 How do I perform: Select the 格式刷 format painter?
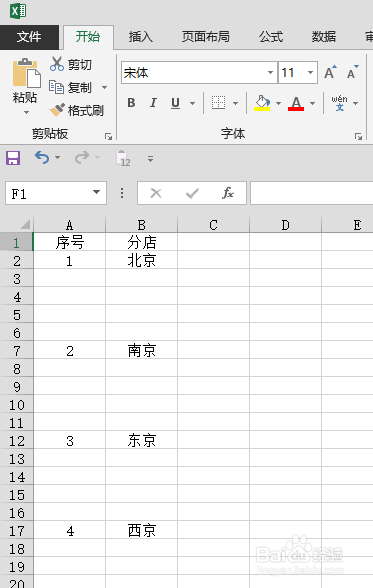click(x=77, y=110)
